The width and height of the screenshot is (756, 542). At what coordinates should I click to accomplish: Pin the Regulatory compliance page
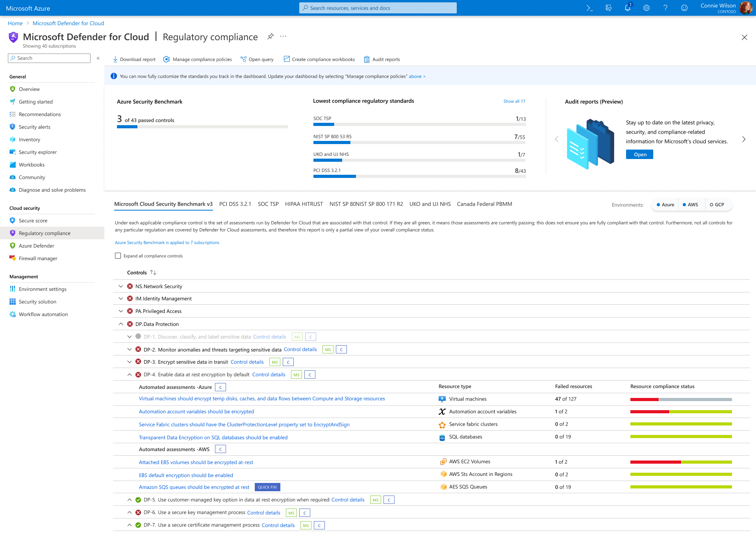click(270, 37)
